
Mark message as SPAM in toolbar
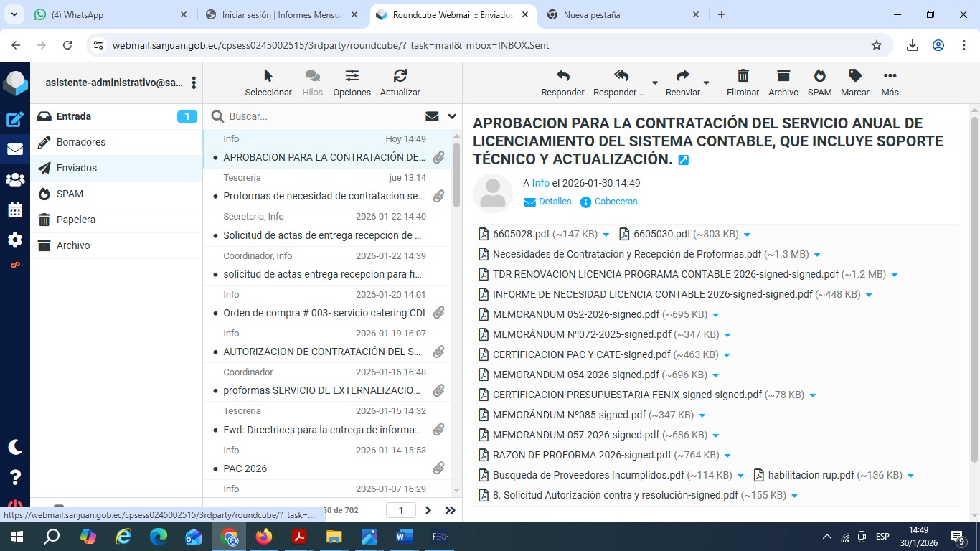point(819,76)
